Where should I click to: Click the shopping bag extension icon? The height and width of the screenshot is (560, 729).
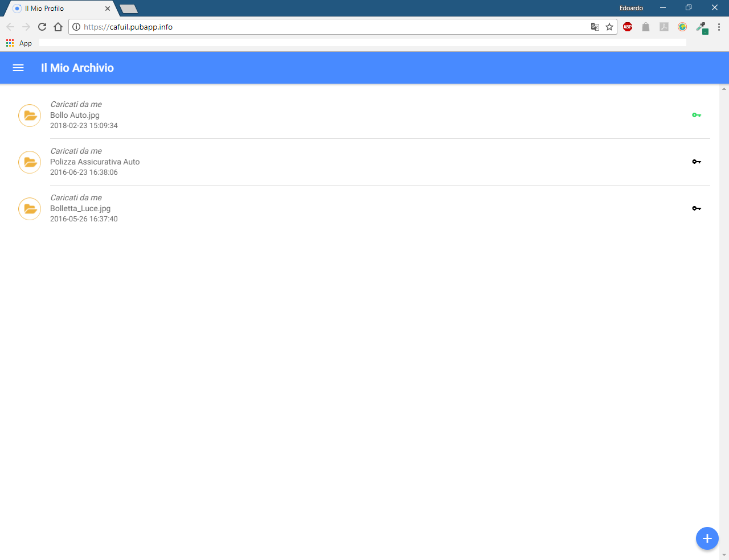(x=646, y=27)
